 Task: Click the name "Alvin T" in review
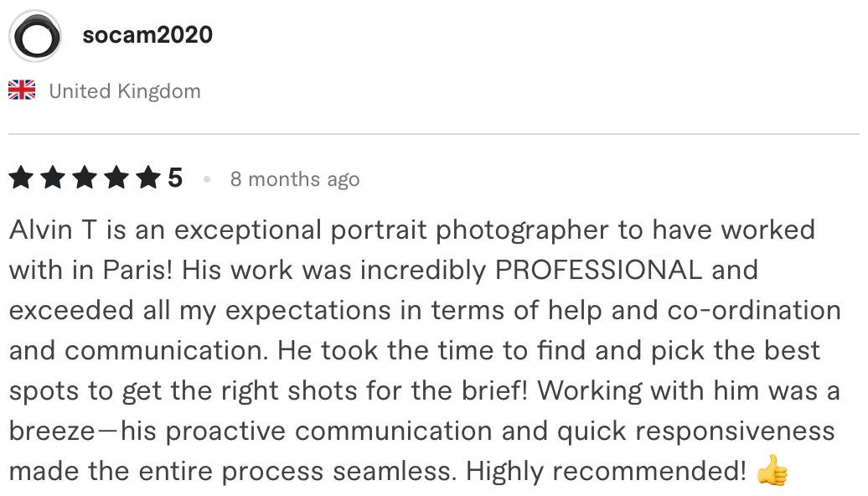click(54, 230)
